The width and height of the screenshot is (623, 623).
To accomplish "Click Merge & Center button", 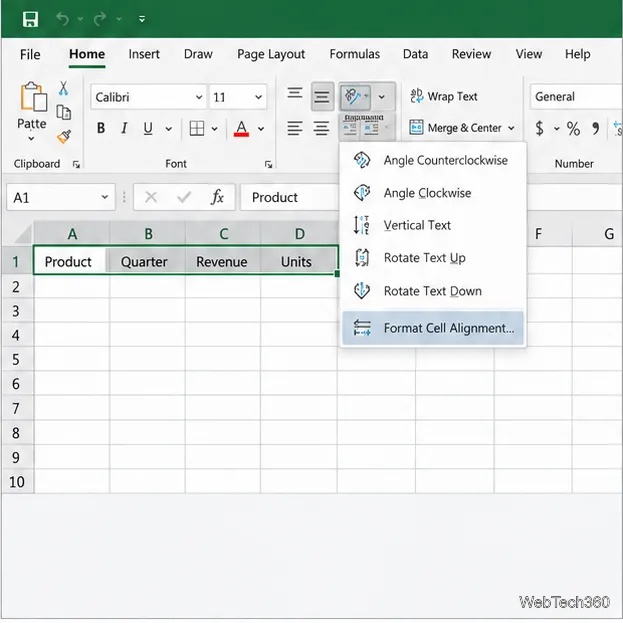I will tap(455, 128).
